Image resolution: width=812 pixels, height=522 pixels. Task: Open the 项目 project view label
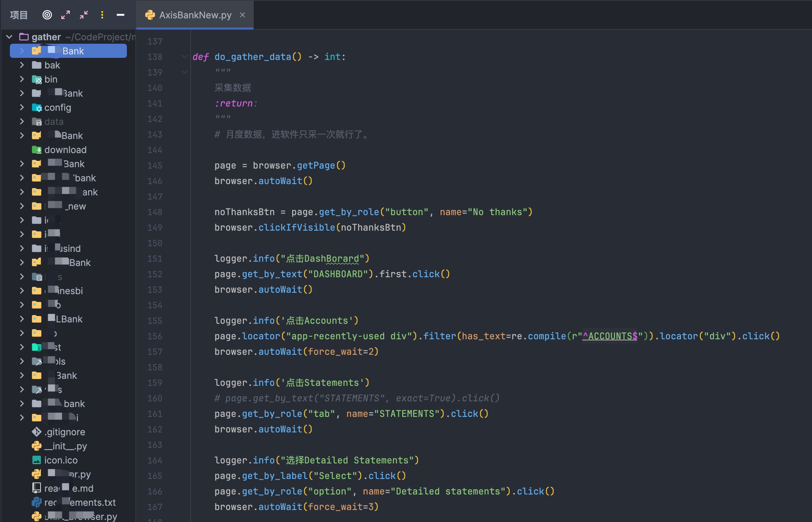19,15
